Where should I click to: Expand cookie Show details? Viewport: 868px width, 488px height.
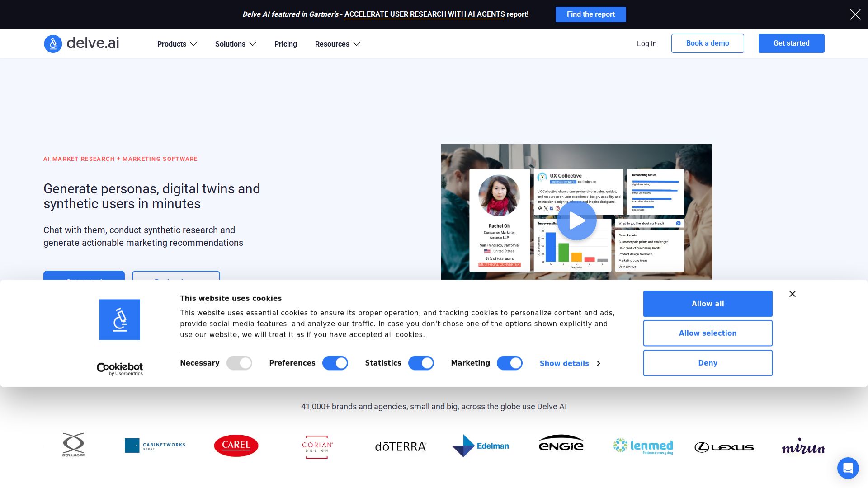(570, 364)
